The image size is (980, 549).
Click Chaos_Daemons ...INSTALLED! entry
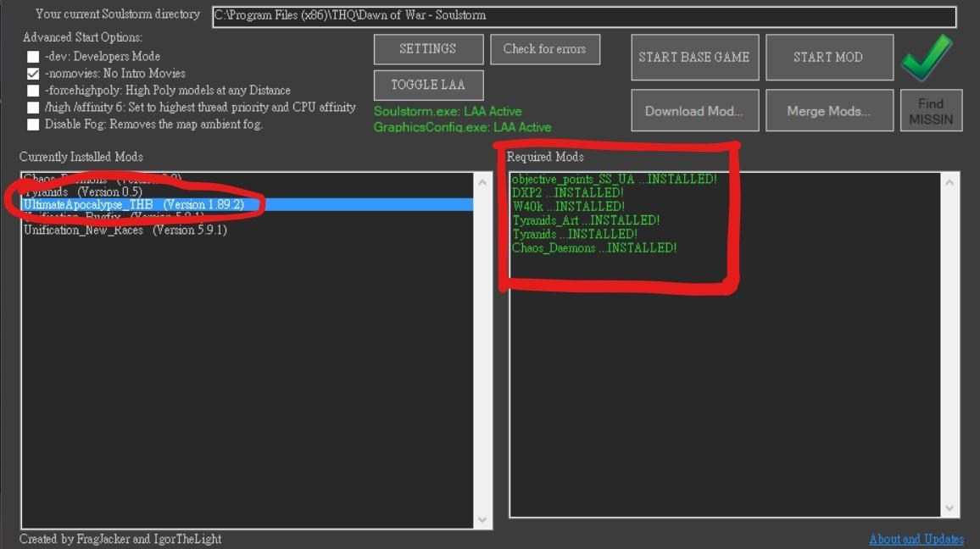pos(593,248)
